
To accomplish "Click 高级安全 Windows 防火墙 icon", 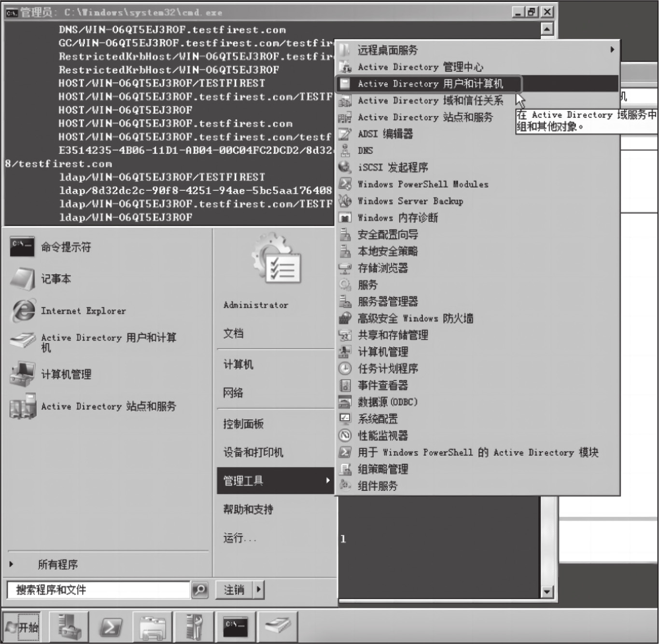I will pyautogui.click(x=345, y=318).
